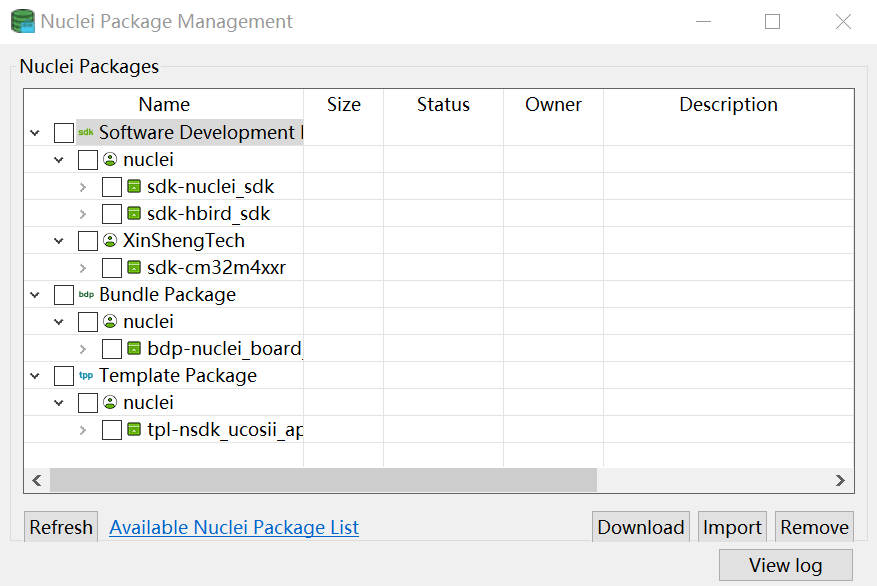Open the Available Nuclei Package List link

pyautogui.click(x=234, y=527)
